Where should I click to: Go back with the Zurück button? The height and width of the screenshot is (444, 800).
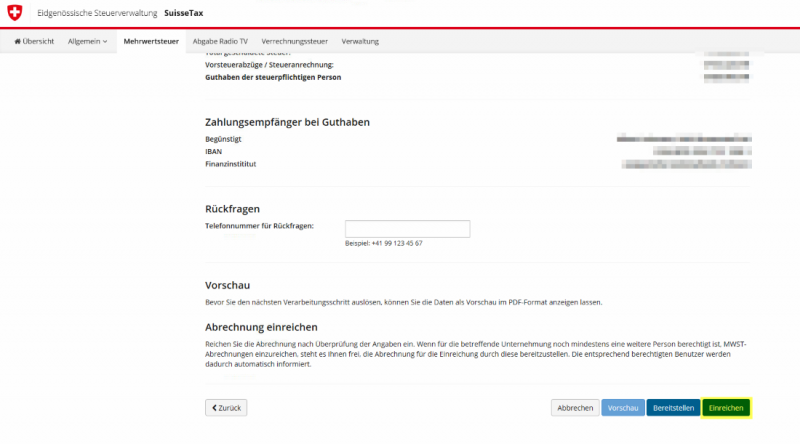[x=226, y=408]
